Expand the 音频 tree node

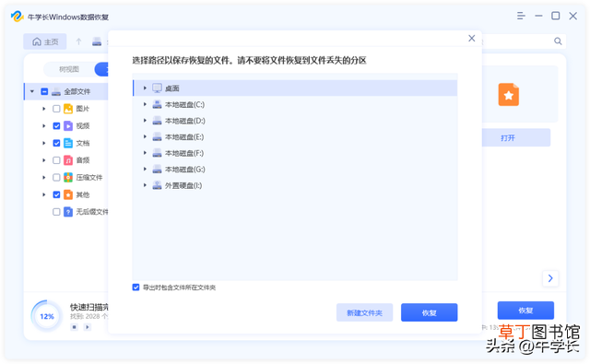pyautogui.click(x=43, y=160)
